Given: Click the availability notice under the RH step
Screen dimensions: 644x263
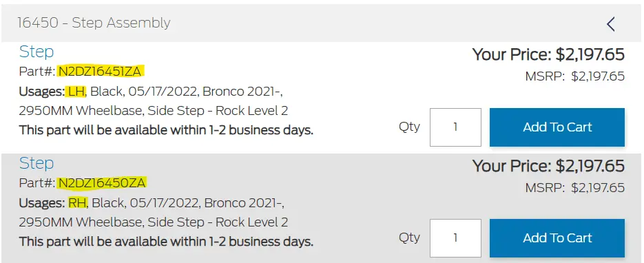Looking at the screenshot, I should [166, 241].
